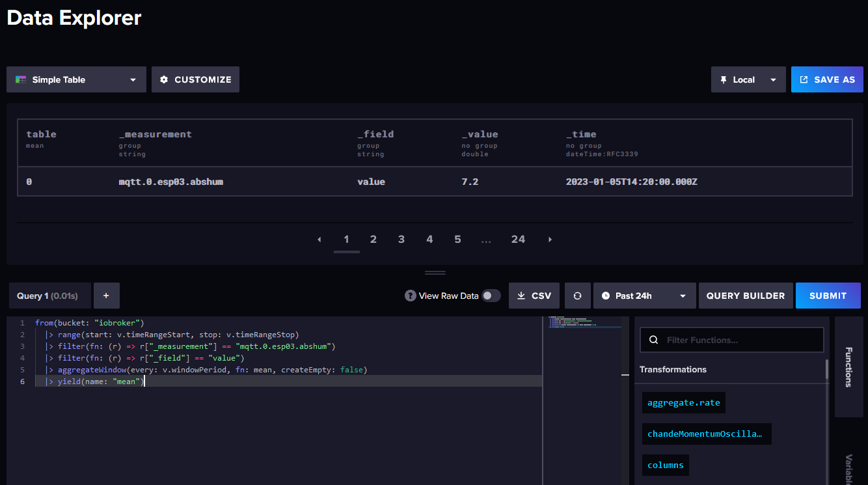Viewport: 868px width, 485px height.
Task: Insert the chandeMomentumOscillator function
Action: coord(707,434)
